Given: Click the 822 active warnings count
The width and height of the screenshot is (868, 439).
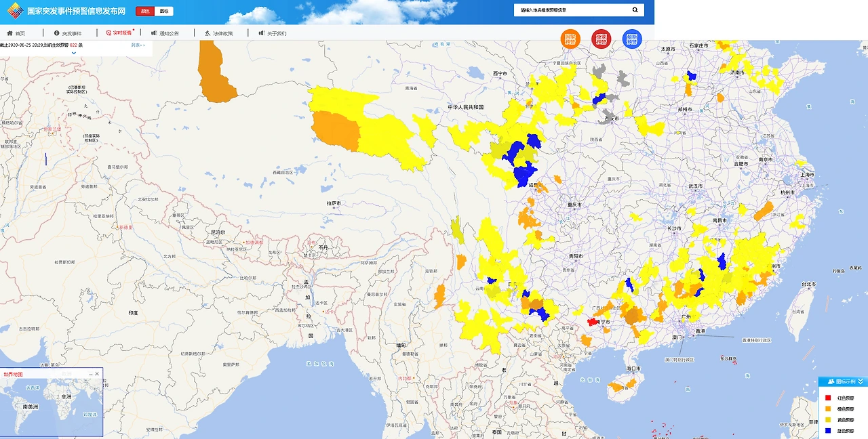Looking at the screenshot, I should click(73, 45).
